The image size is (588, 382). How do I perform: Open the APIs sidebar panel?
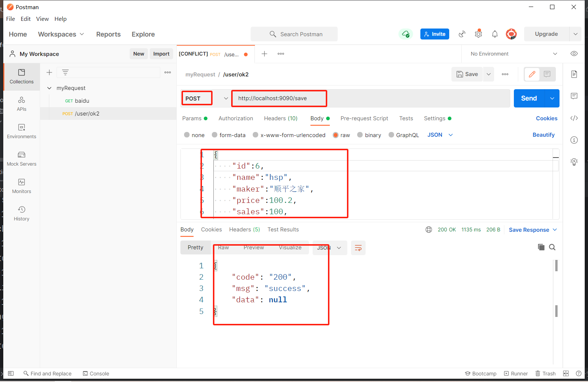pos(22,104)
